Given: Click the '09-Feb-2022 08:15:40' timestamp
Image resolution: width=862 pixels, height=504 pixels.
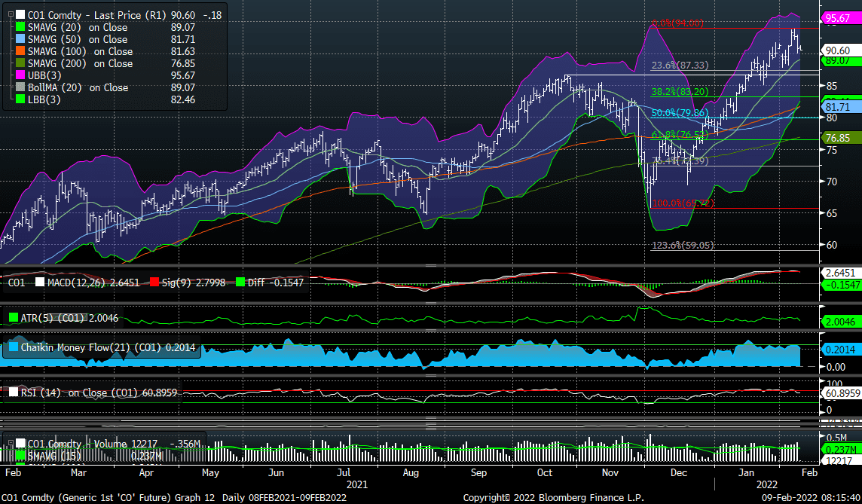Looking at the screenshot, I should (811, 497).
